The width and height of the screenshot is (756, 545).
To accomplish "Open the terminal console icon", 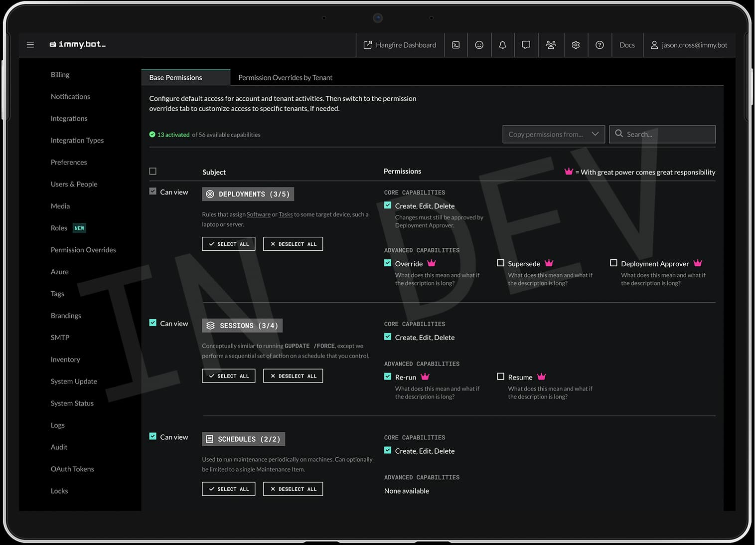I will pyautogui.click(x=455, y=45).
